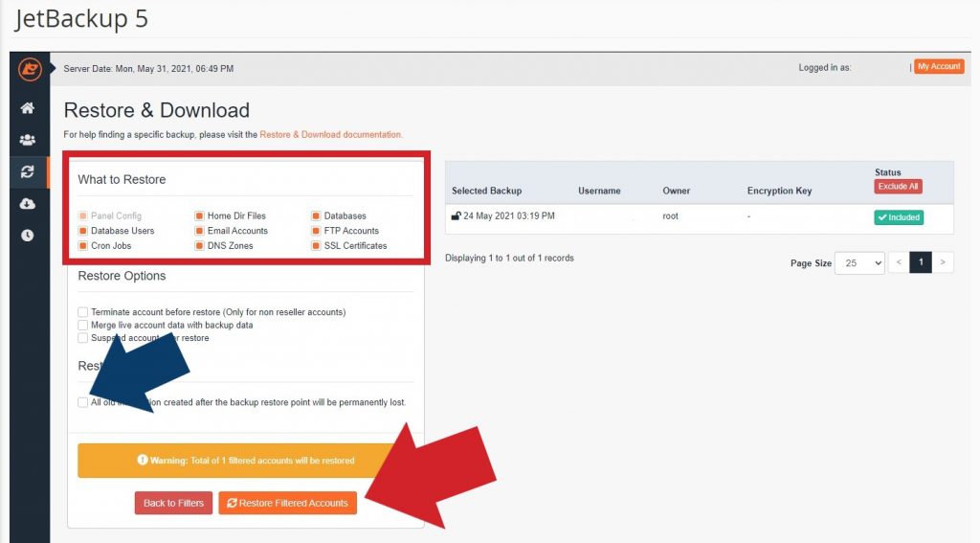Click the Selected Backup column header
980x543 pixels.
point(486,191)
